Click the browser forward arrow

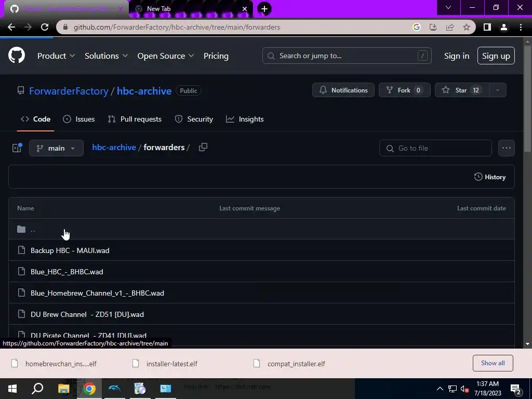[28, 27]
